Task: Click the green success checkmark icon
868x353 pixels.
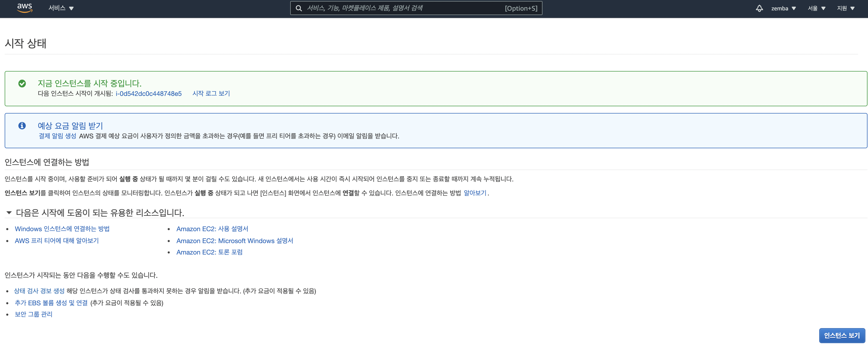Action: click(22, 83)
